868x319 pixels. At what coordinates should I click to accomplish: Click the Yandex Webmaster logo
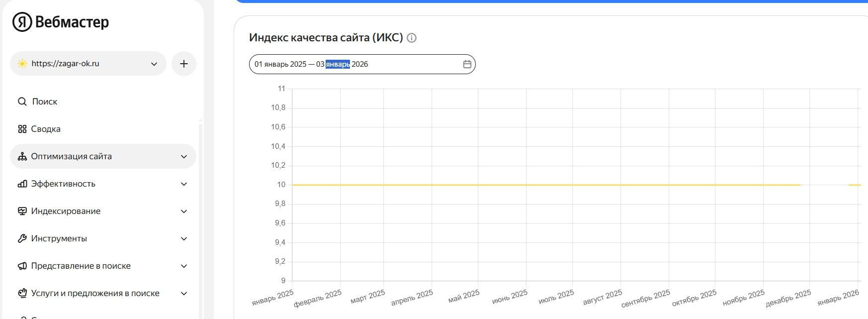point(61,22)
